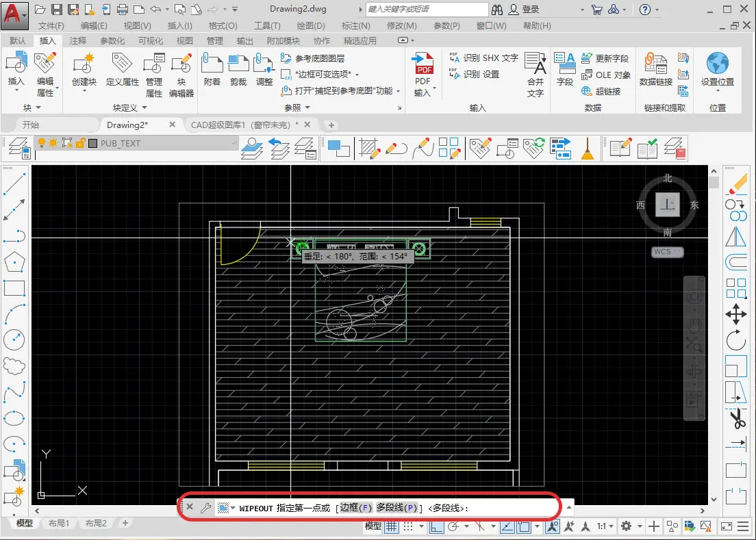Select the Polygon tool in left toolbar
Viewport: 756px width, 540px height.
tap(14, 261)
